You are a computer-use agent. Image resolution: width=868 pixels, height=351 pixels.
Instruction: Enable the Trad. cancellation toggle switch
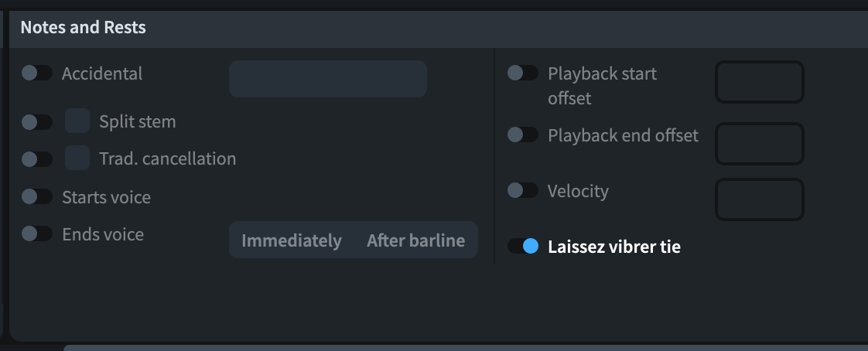(x=37, y=159)
